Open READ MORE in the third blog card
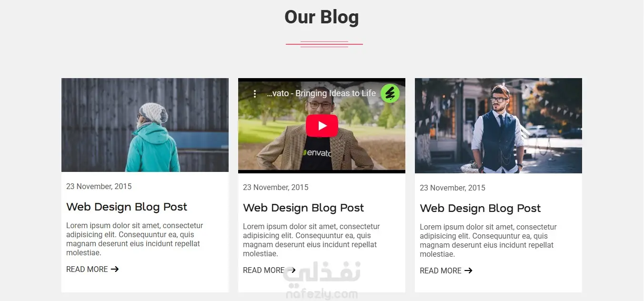The width and height of the screenshot is (644, 301). (441, 271)
